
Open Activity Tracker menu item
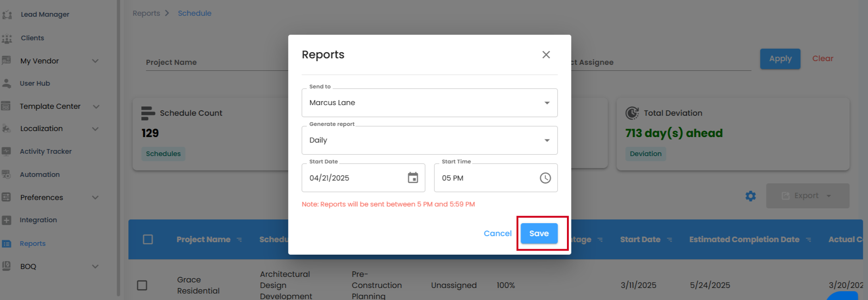point(46,151)
